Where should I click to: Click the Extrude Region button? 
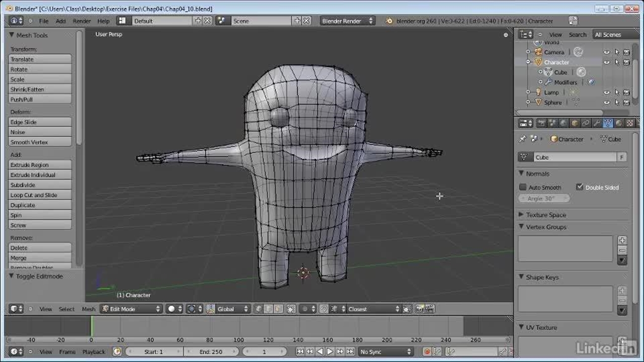(40, 165)
